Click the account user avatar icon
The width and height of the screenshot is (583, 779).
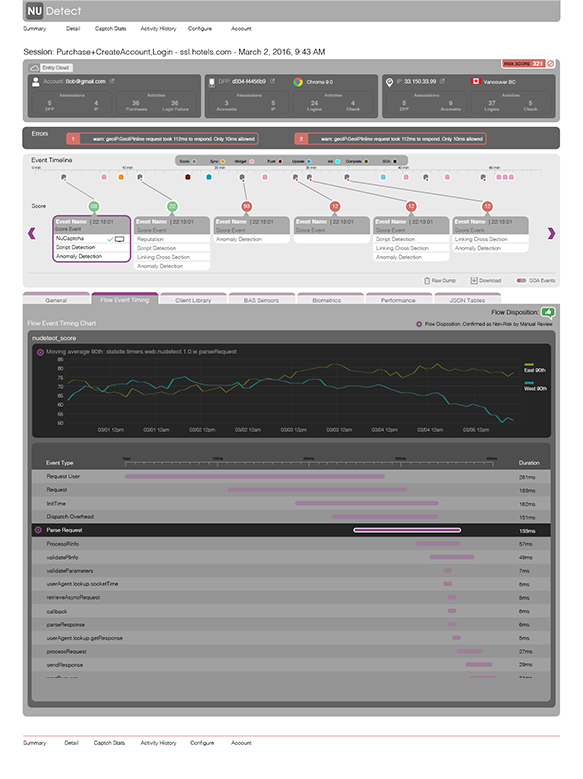point(35,82)
